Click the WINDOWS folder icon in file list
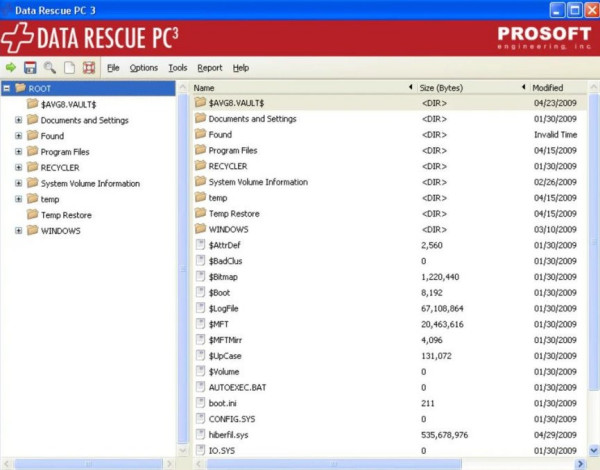This screenshot has width=600, height=470. tap(200, 229)
